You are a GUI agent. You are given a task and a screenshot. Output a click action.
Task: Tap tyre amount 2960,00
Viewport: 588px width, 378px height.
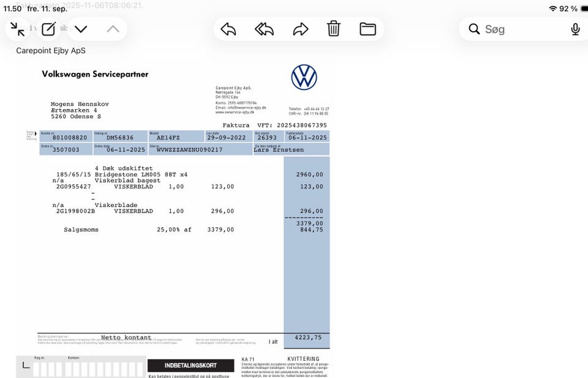[x=310, y=175]
